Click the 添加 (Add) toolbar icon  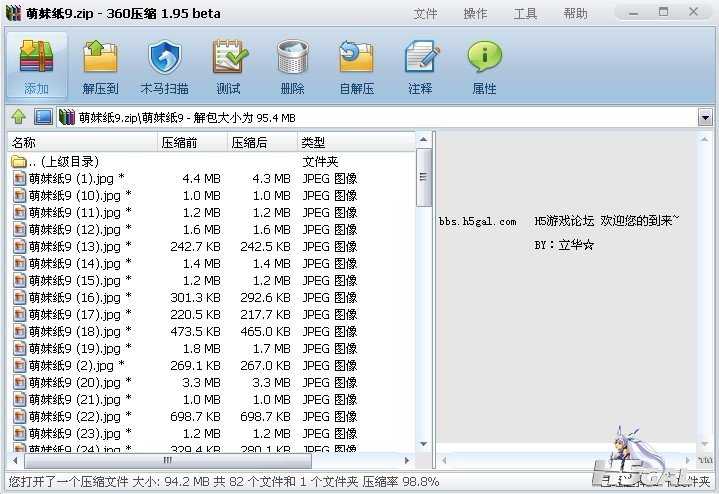pos(36,65)
